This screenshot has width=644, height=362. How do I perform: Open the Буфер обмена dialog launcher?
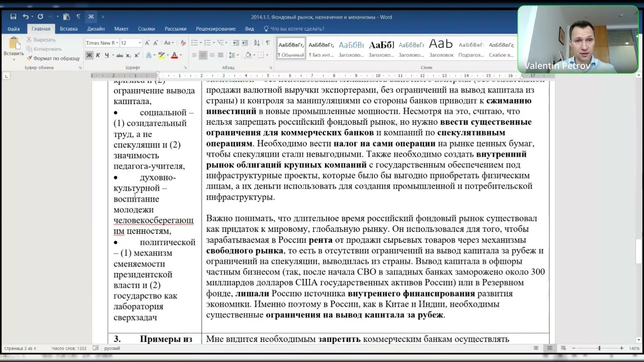(x=80, y=67)
